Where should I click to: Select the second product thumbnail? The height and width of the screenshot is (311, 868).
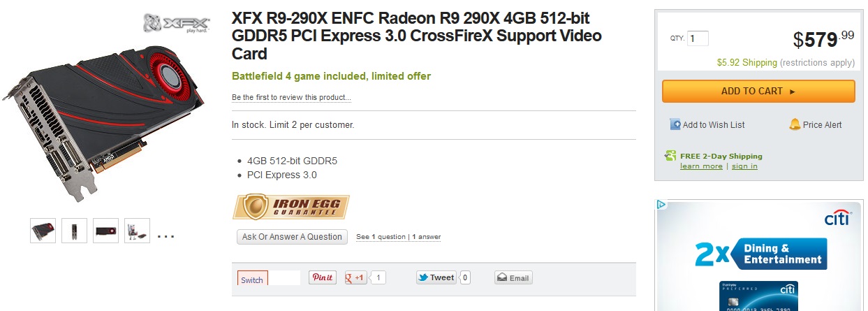click(x=74, y=231)
